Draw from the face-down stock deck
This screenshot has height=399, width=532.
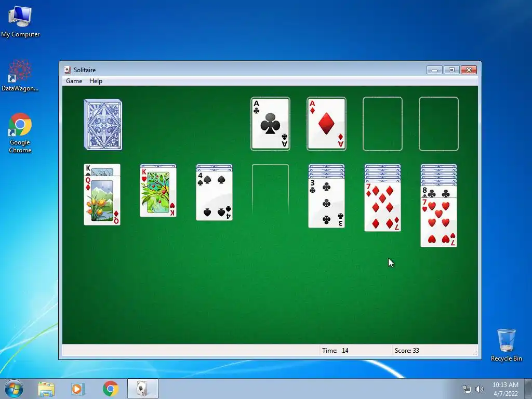(103, 125)
